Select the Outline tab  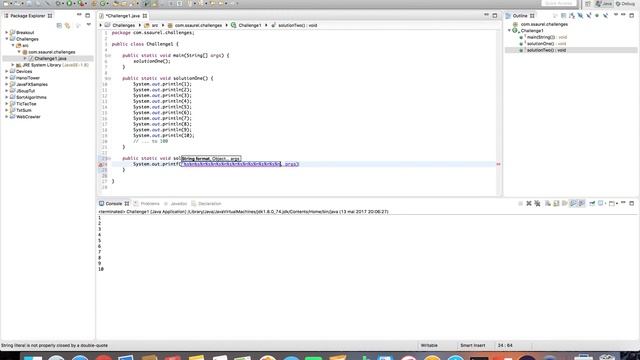pyautogui.click(x=520, y=16)
